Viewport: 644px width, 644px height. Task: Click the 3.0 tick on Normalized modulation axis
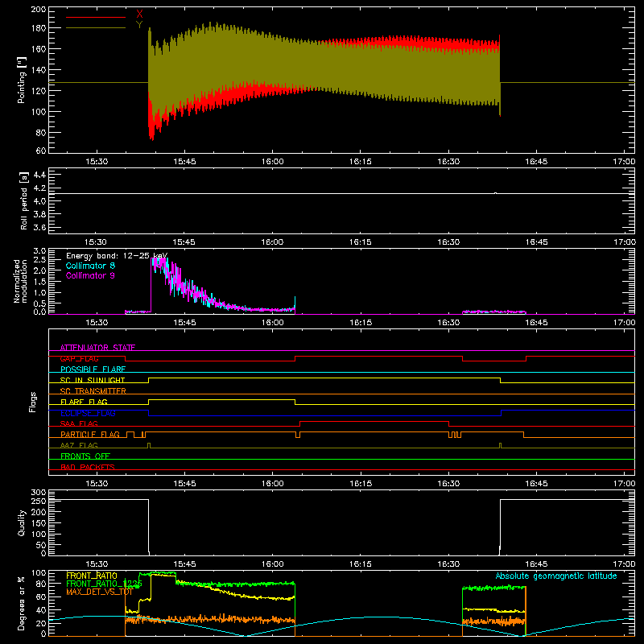(39, 251)
